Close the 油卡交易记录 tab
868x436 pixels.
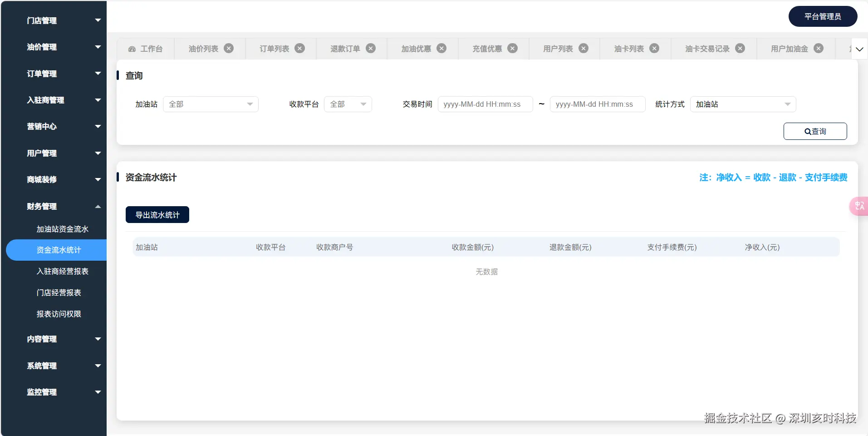pos(740,48)
